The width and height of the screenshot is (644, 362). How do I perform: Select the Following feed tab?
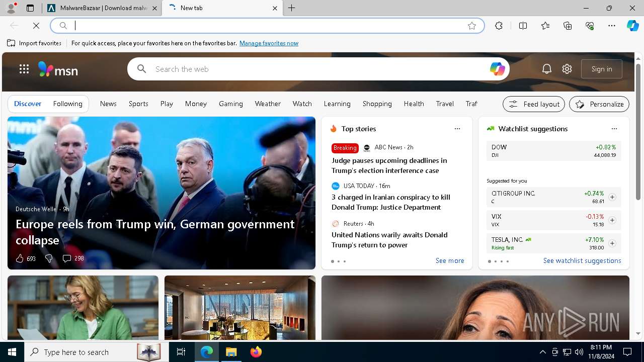(68, 104)
